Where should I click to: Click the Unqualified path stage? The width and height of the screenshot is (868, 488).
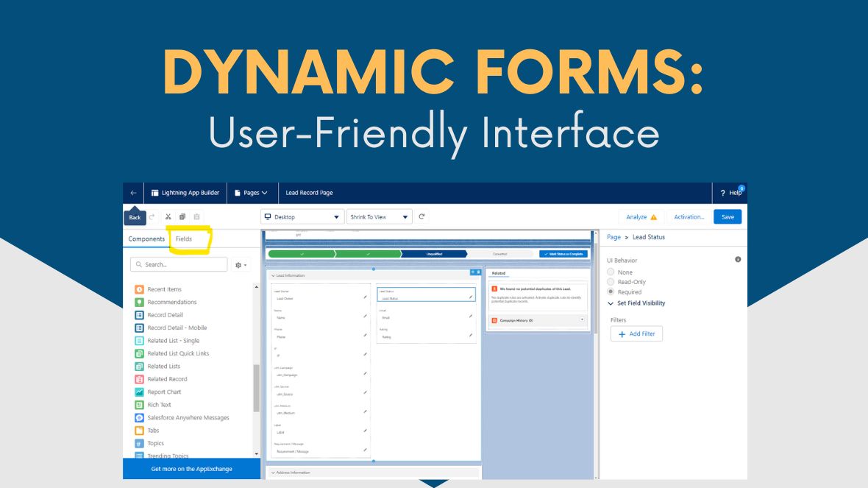tap(434, 254)
